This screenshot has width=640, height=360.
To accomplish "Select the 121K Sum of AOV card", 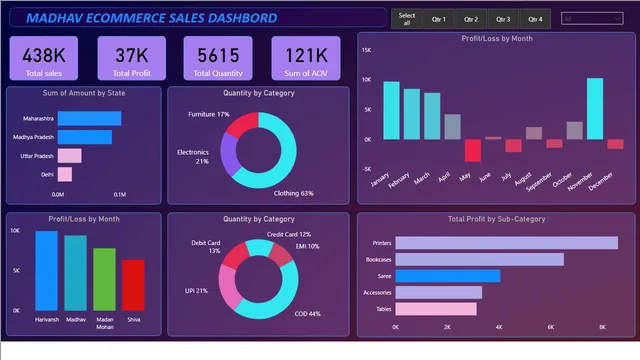I will [x=306, y=58].
